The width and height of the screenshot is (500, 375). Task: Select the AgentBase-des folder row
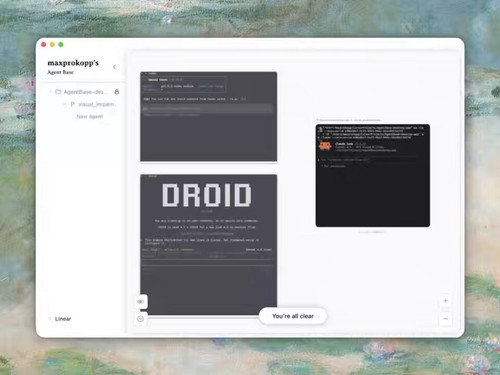pos(83,92)
